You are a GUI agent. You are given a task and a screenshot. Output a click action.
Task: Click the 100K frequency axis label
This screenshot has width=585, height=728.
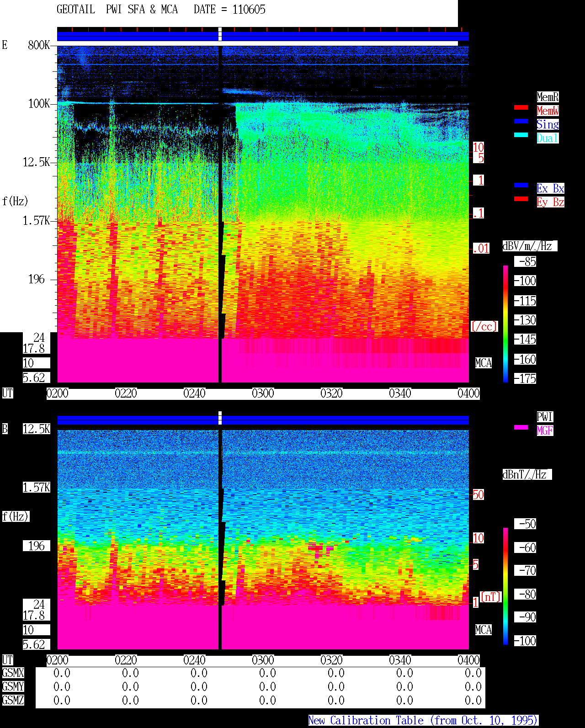pyautogui.click(x=39, y=104)
